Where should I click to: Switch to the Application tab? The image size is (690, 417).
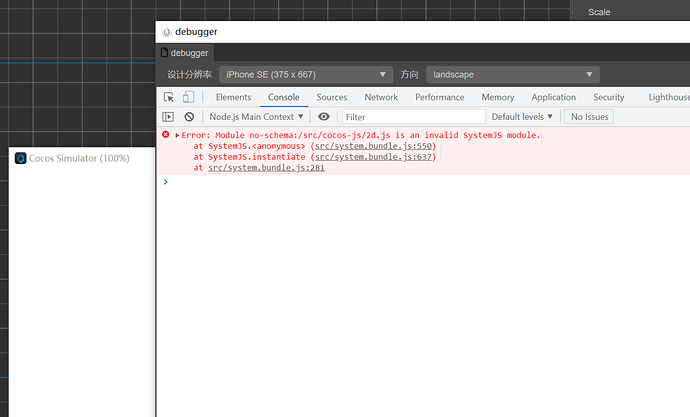(x=554, y=97)
